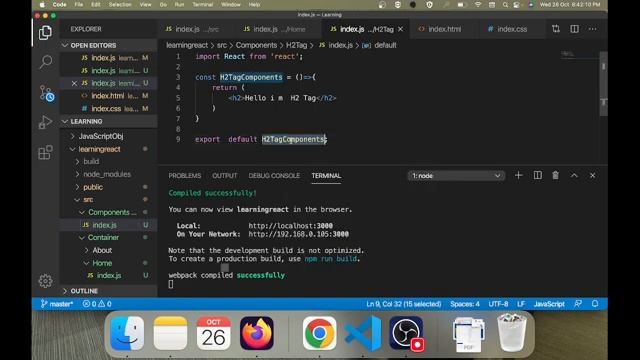Collapse the LEARNING folder section
The image size is (640, 360).
109,121
